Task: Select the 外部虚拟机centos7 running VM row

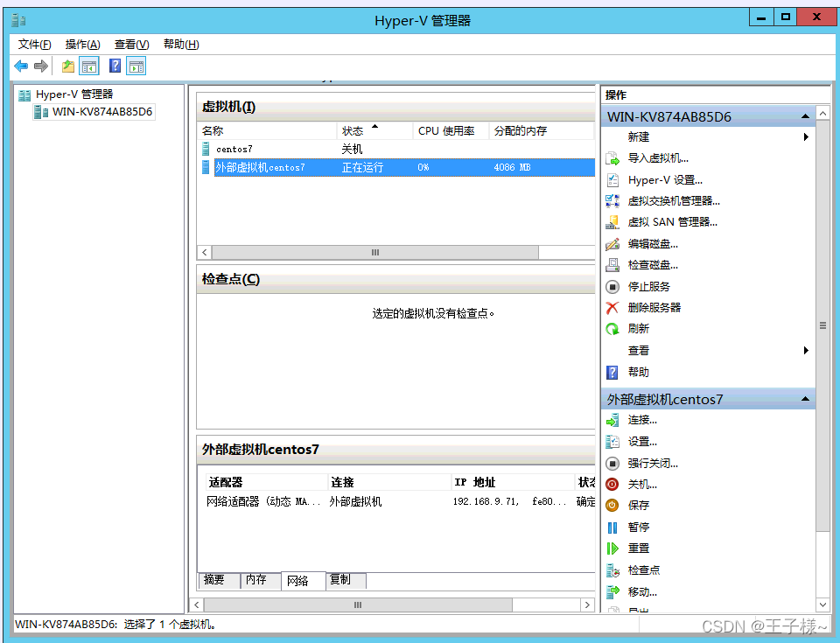Action: point(396,167)
